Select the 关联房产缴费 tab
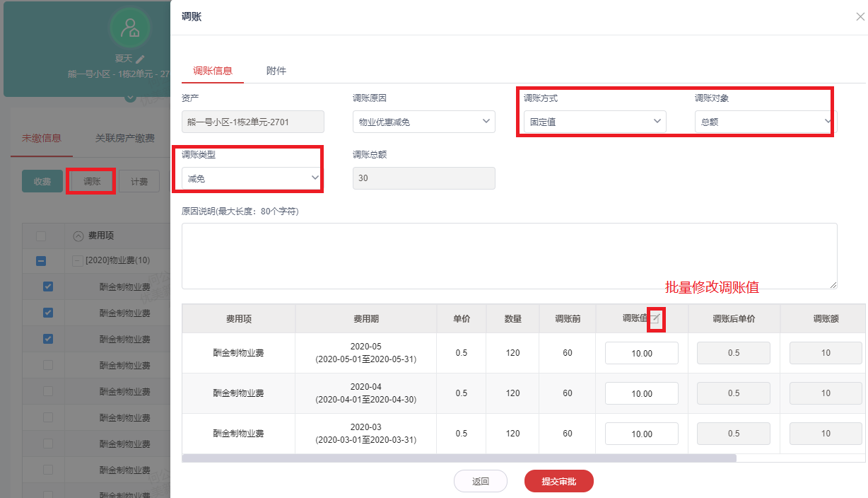The image size is (868, 498). pos(125,139)
